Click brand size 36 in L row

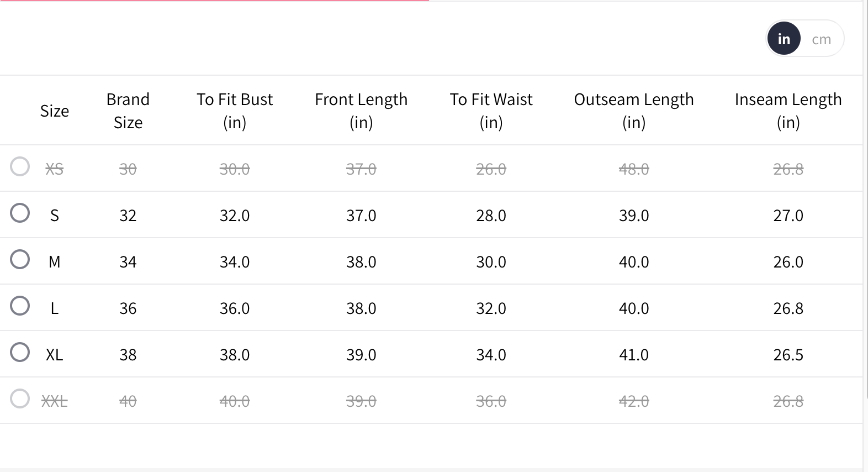click(128, 308)
